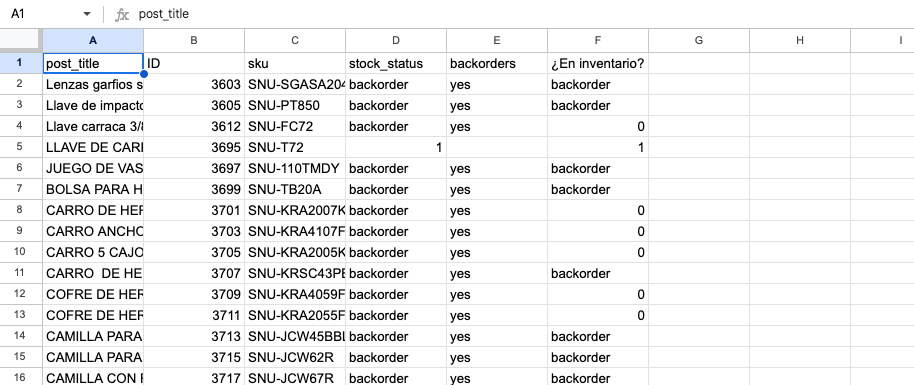Click the cell Lenzas garfios in row 2
This screenshot has width=914, height=385.
tap(93, 84)
